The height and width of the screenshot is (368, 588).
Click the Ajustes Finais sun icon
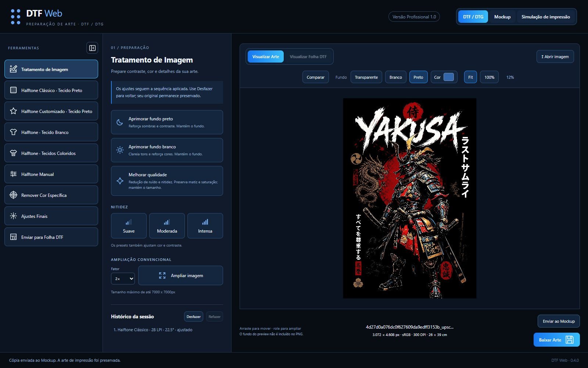coord(14,216)
